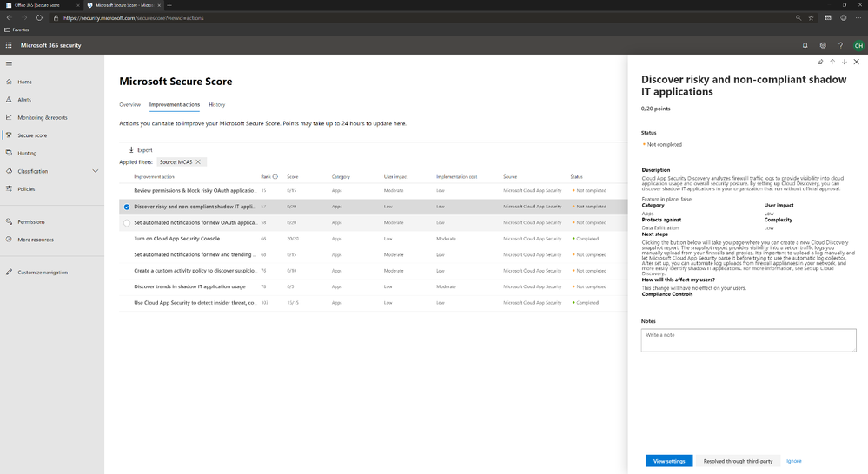Remove the Source: MCAS filter

[198, 162]
